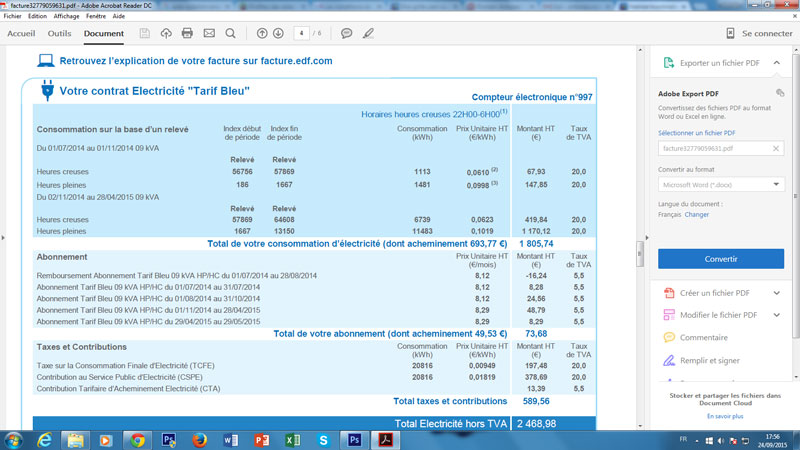Open the Aide menu
Viewport: 800px width, 450px height.
pos(119,16)
